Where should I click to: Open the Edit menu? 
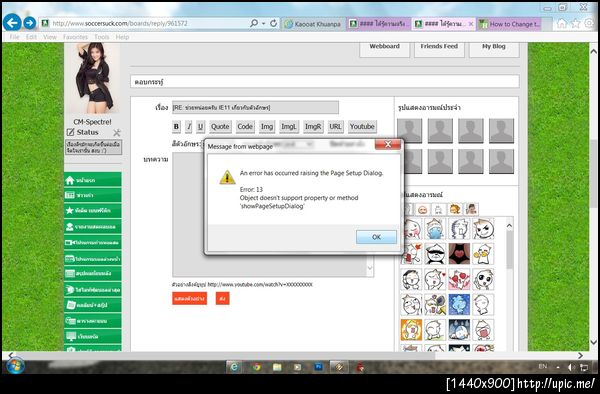(31, 37)
